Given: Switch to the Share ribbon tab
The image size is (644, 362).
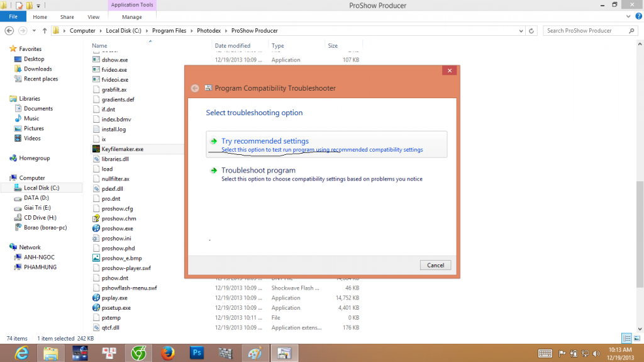Looking at the screenshot, I should [67, 17].
